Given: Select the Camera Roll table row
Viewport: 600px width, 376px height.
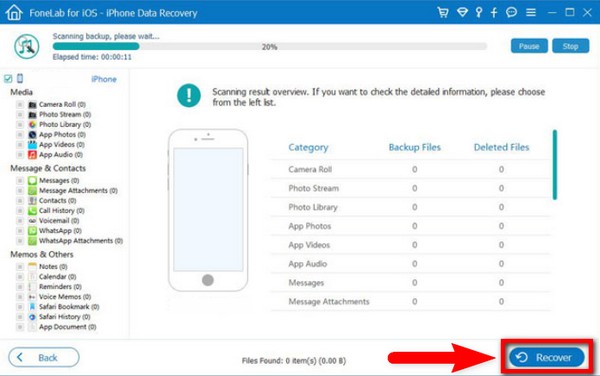Looking at the screenshot, I should point(411,169).
